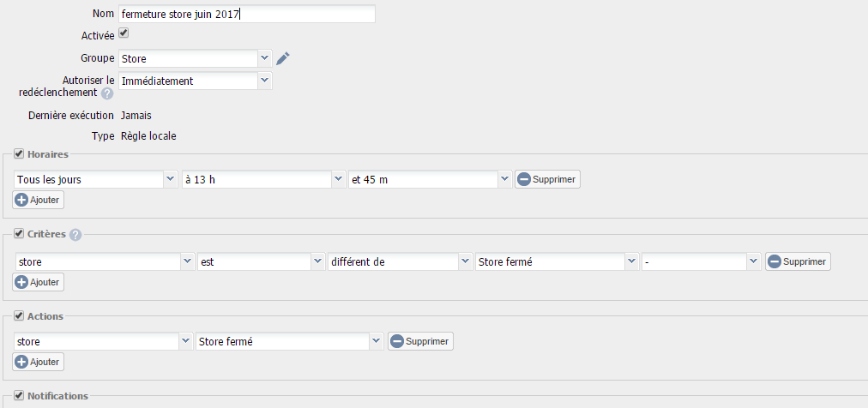Click the pencil icon next to Groupe

click(283, 58)
